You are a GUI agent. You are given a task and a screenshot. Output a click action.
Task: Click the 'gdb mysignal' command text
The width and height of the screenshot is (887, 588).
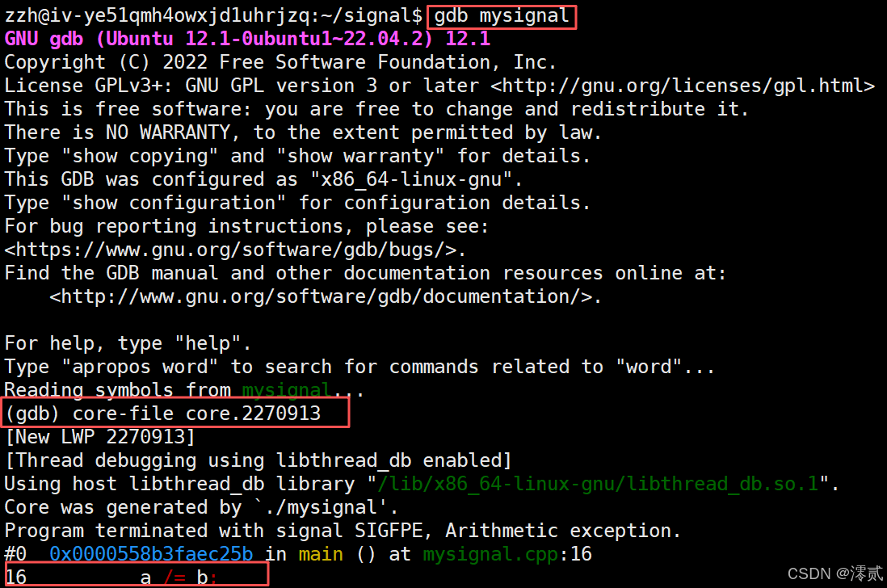click(502, 16)
